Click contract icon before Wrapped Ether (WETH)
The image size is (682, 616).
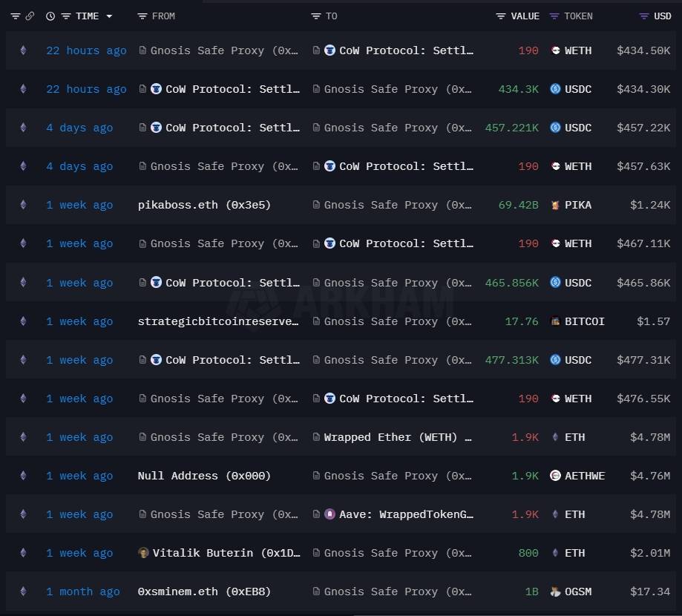click(x=316, y=437)
